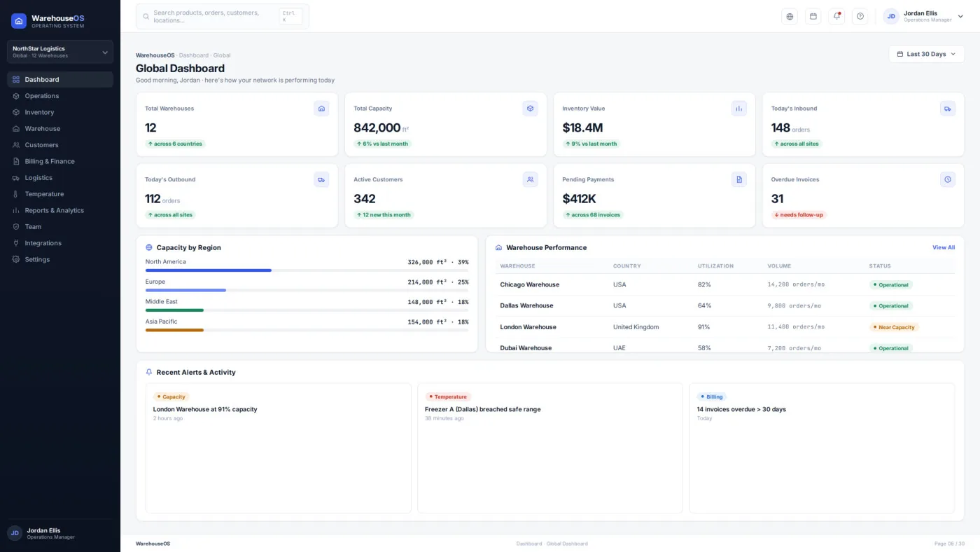Open Settings in the sidebar

pos(60,259)
